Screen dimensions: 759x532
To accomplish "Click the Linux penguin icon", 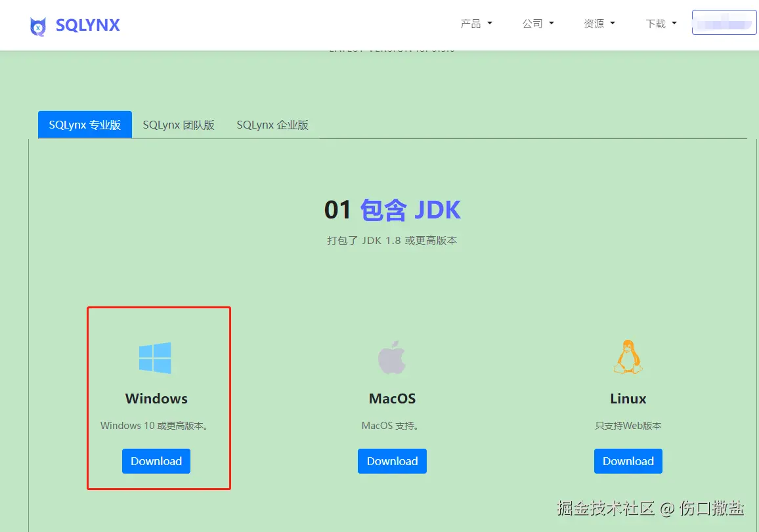I will pos(628,357).
